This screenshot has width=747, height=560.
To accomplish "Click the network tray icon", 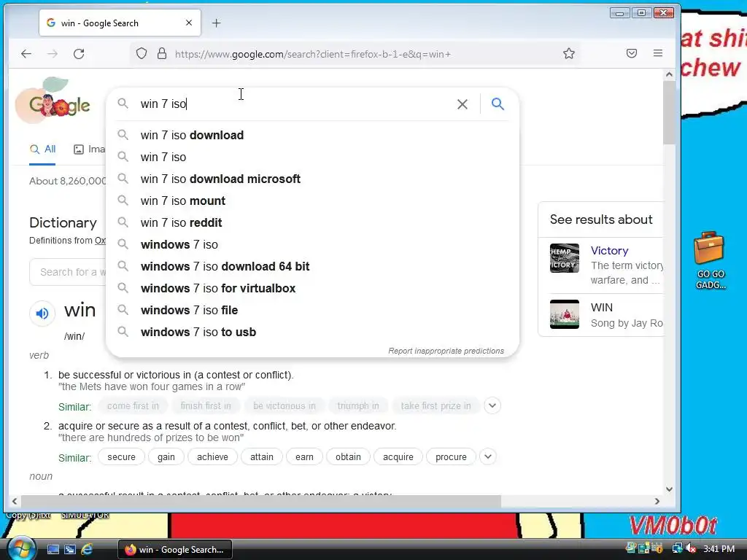I will (x=677, y=548).
